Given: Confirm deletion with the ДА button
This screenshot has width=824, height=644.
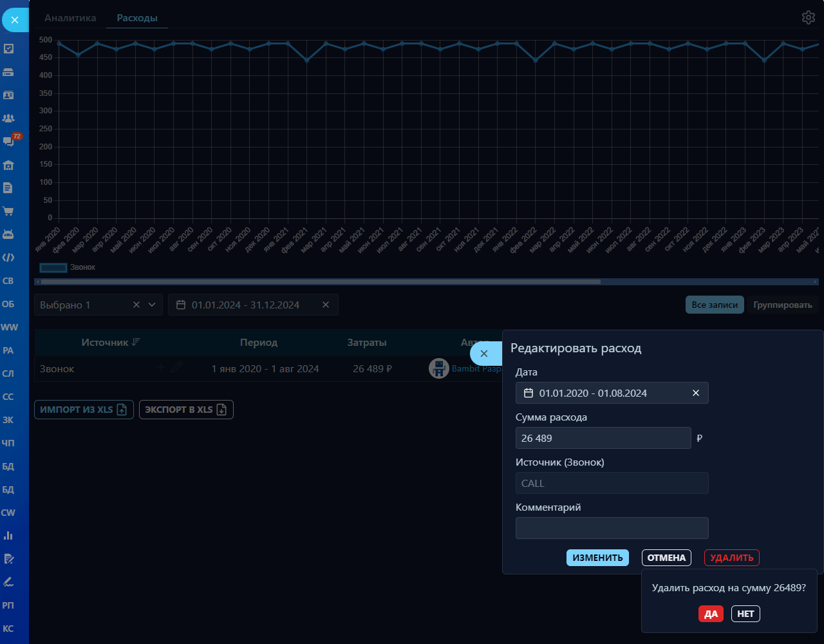Looking at the screenshot, I should click(x=711, y=614).
